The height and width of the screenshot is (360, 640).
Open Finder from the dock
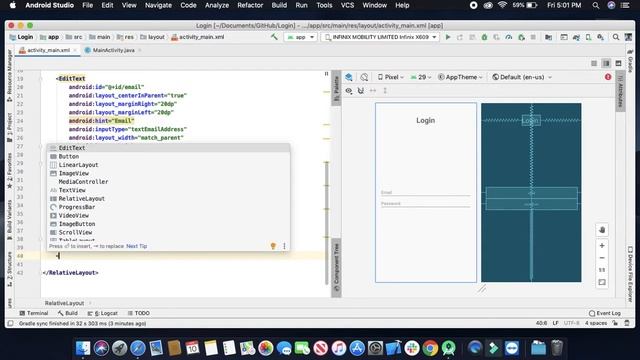(83, 348)
